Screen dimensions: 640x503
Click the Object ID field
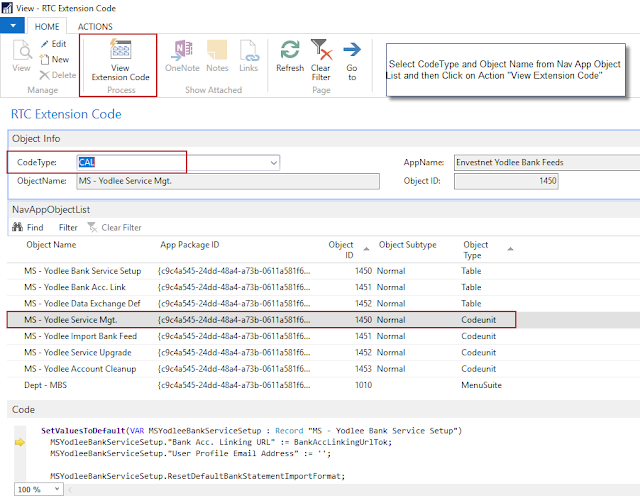tap(506, 181)
